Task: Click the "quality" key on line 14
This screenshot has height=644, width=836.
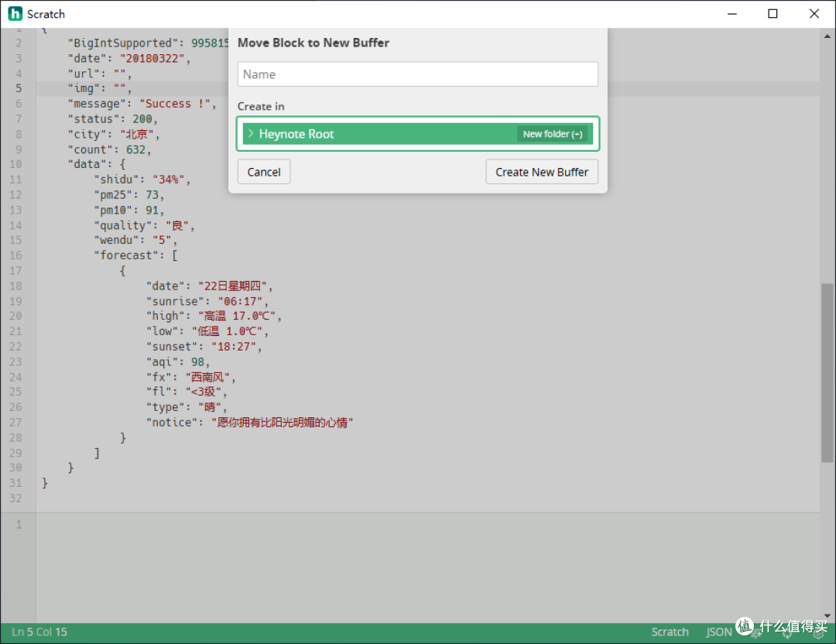Action: pos(122,225)
